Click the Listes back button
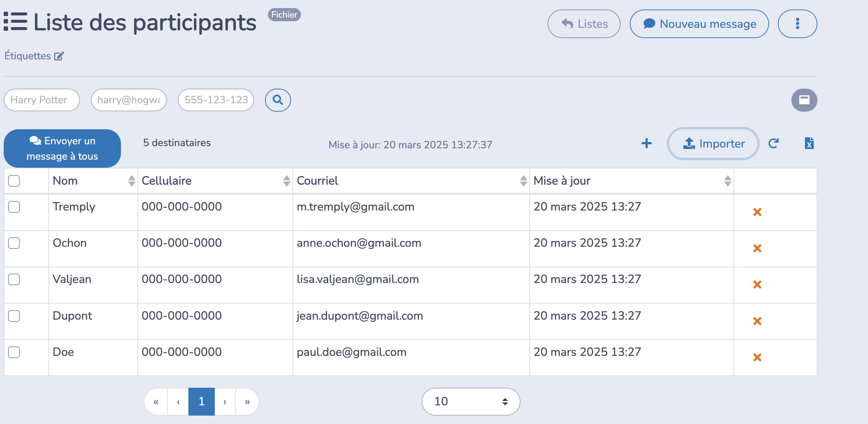 (x=584, y=24)
